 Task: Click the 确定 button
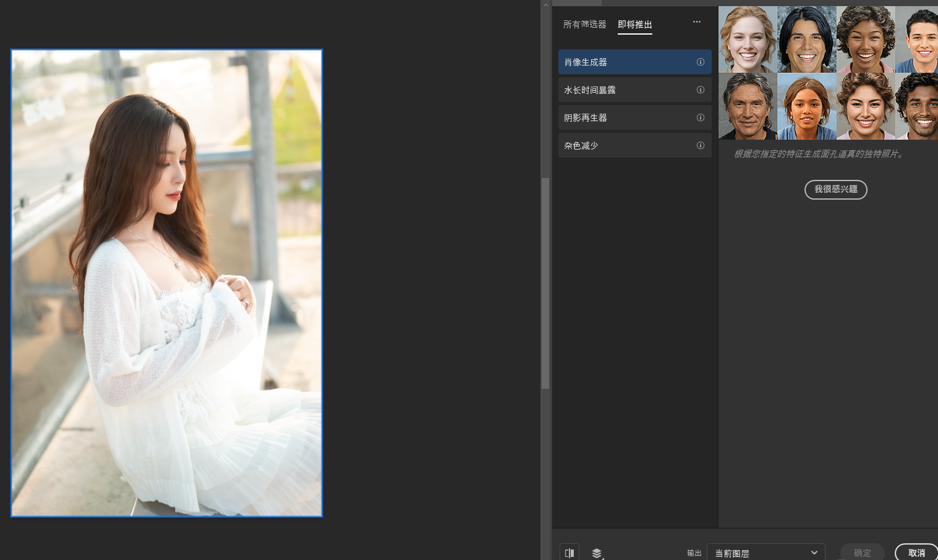click(862, 553)
